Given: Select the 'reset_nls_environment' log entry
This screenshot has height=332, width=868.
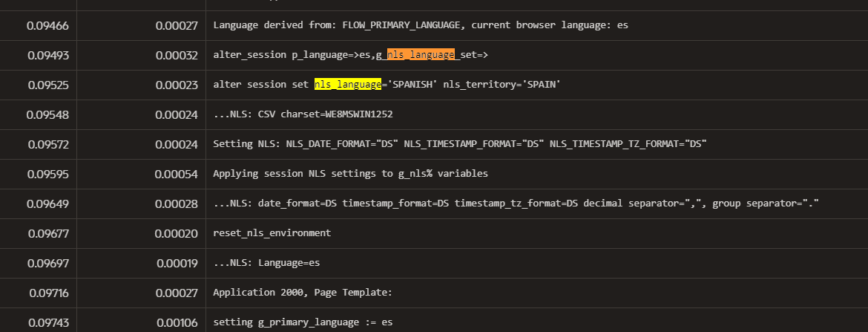Looking at the screenshot, I should pyautogui.click(x=272, y=233).
